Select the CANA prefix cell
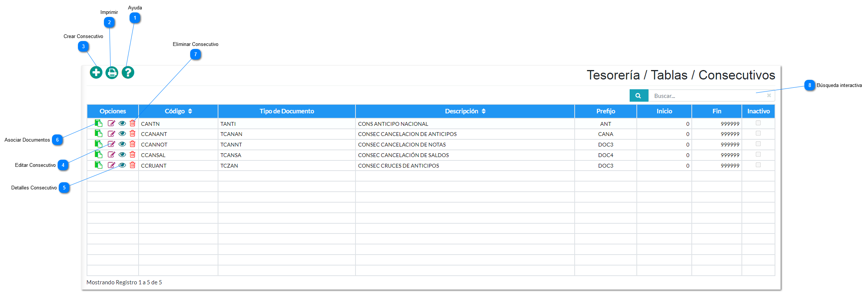 tap(606, 134)
